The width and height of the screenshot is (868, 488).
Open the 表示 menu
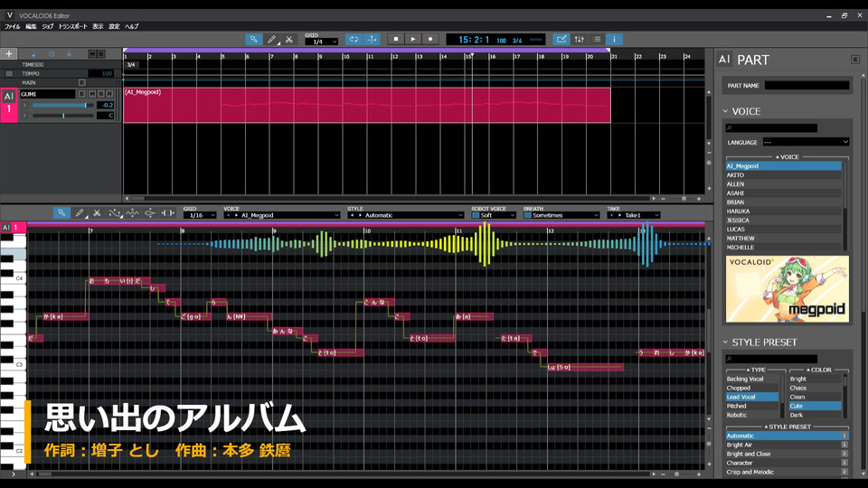98,26
